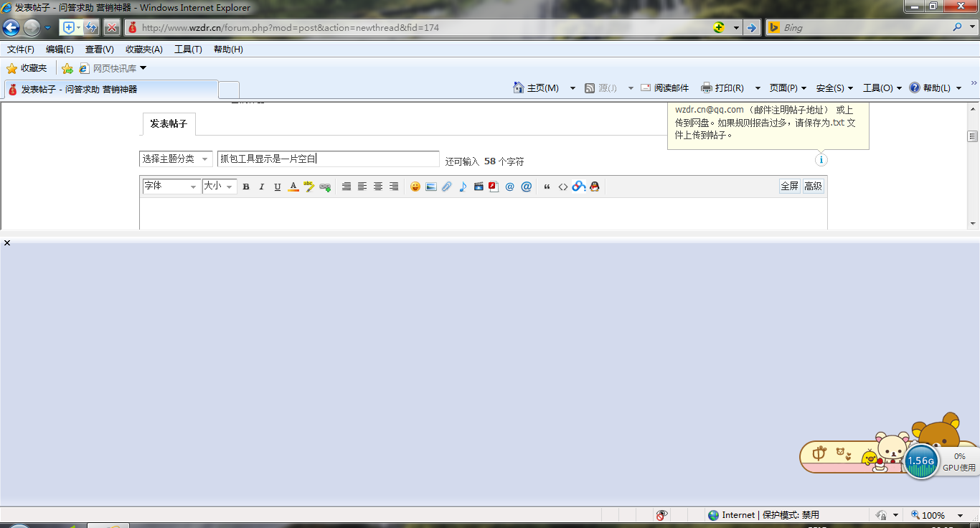
Task: Insert a quote block in the editor
Action: pyautogui.click(x=547, y=187)
